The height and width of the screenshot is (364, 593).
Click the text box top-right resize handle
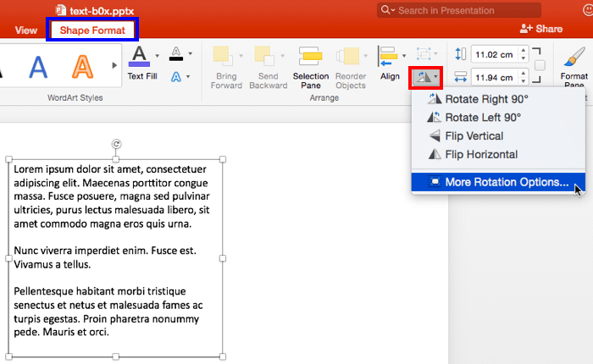[223, 159]
